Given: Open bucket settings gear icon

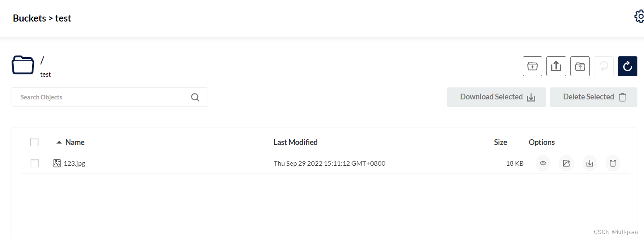Looking at the screenshot, I should click(639, 17).
